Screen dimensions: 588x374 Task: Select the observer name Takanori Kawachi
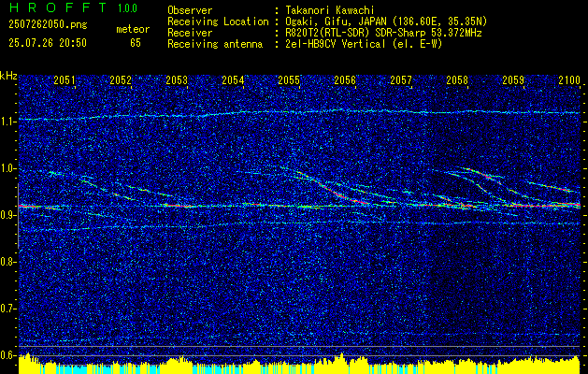click(x=329, y=10)
